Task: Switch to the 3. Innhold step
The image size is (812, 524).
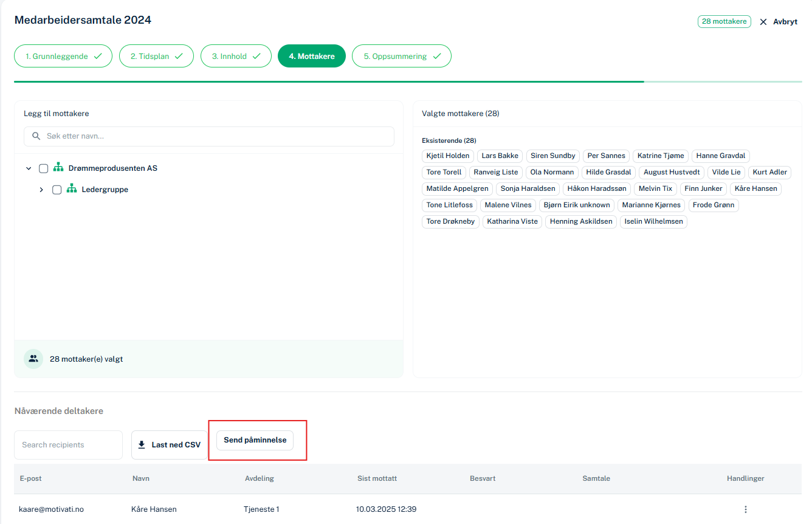Action: (236, 57)
